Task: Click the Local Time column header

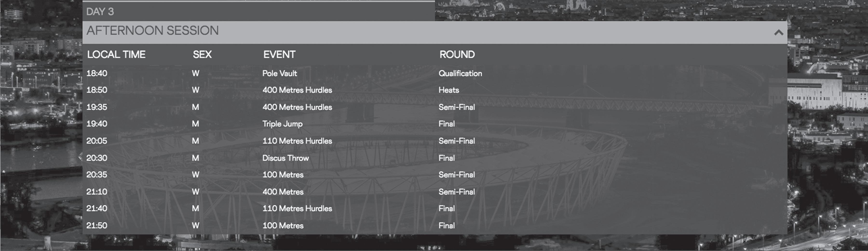Action: 116,54
